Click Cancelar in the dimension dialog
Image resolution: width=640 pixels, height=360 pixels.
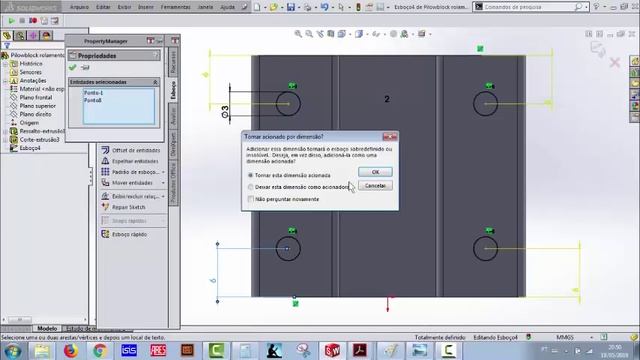pyautogui.click(x=376, y=186)
